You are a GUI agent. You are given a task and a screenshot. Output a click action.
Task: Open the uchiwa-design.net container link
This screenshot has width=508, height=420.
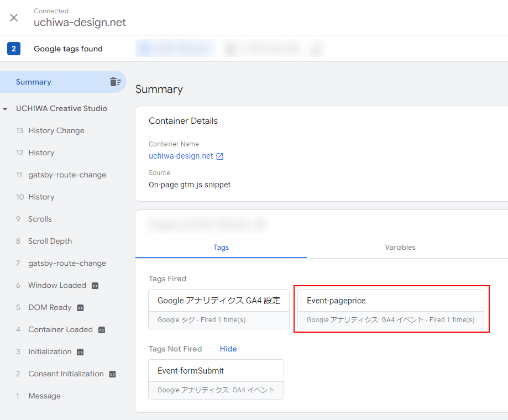(x=181, y=156)
